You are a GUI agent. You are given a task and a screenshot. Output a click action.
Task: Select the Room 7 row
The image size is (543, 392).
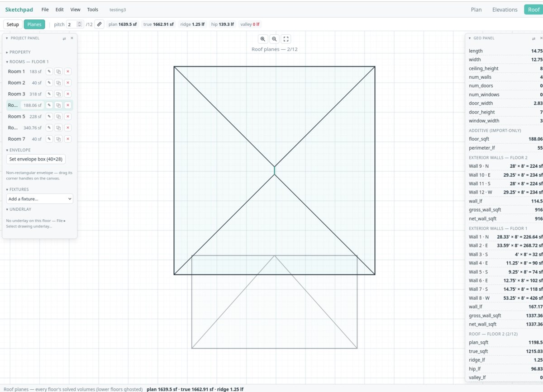[39, 139]
